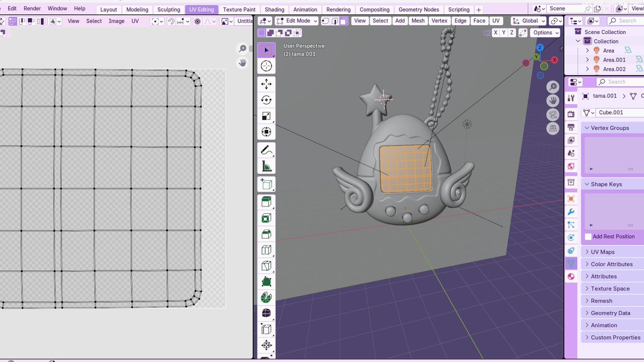The image size is (644, 362).
Task: Open the Mesh menu in the 3D viewport
Action: pyautogui.click(x=418, y=21)
